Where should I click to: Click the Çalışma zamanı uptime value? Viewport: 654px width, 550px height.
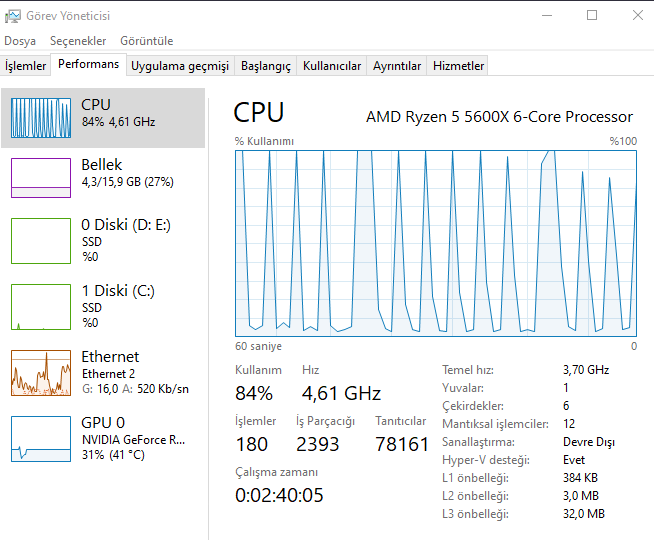coord(279,495)
